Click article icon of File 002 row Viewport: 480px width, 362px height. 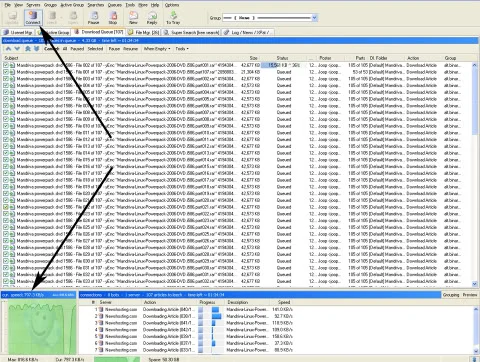[x=12, y=65]
